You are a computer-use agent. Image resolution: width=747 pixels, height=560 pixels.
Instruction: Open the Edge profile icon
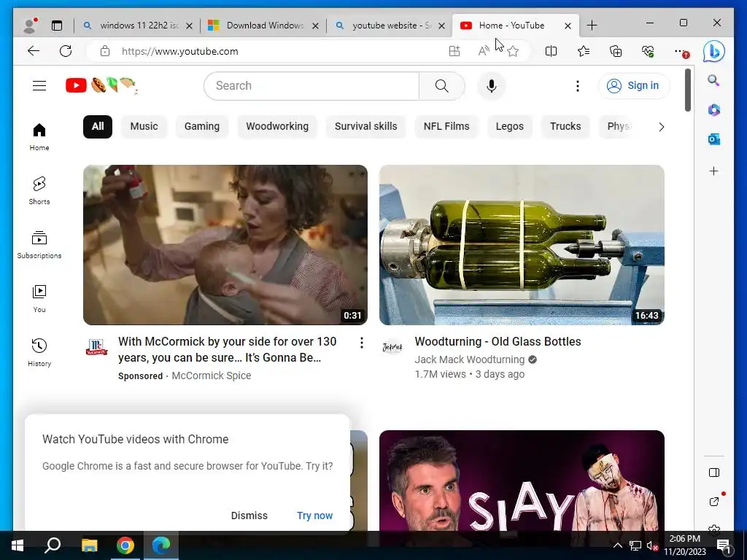(x=30, y=26)
